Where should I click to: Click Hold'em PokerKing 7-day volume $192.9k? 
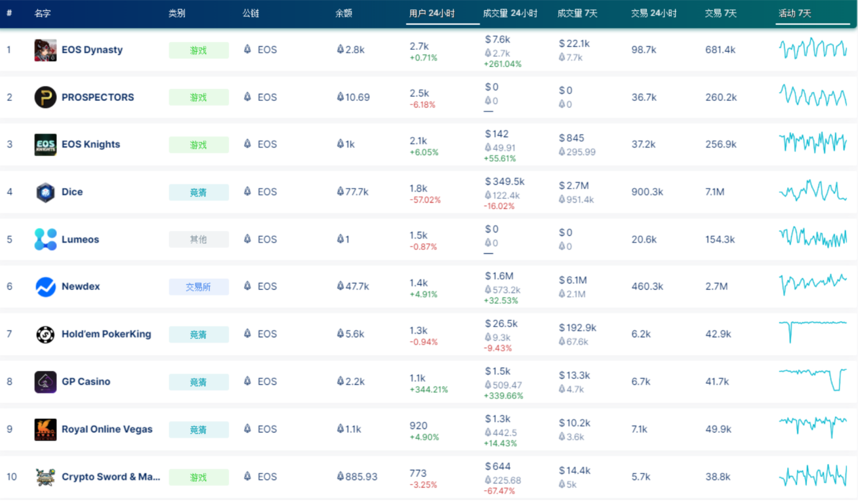578,327
